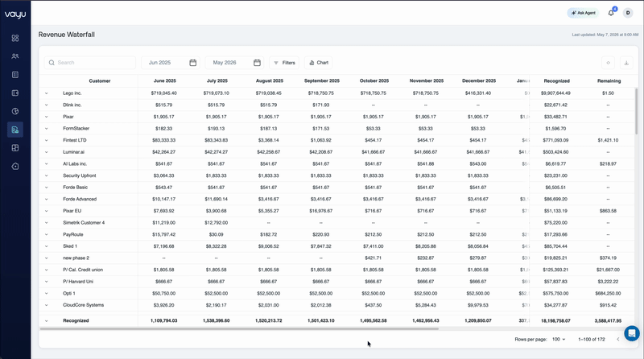The image size is (644, 359).
Task: Expand the Recognized totals row
Action: point(47,321)
